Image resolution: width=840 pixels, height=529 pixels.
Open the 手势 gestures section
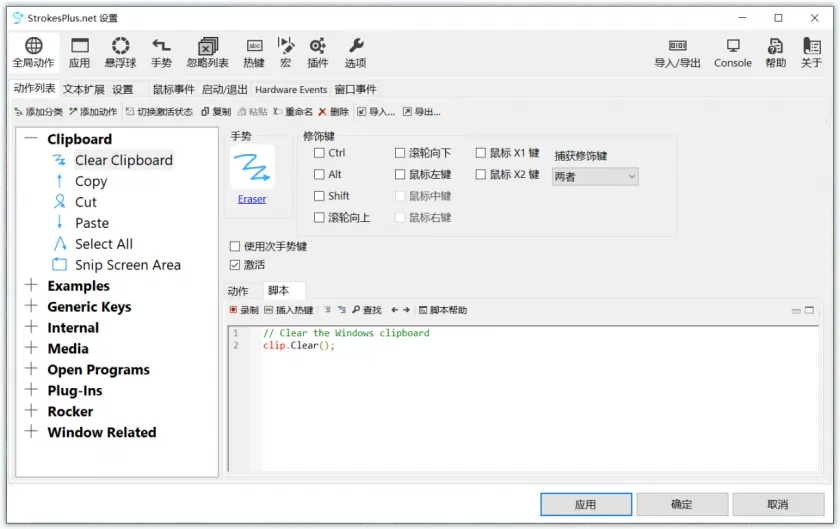click(x=161, y=53)
